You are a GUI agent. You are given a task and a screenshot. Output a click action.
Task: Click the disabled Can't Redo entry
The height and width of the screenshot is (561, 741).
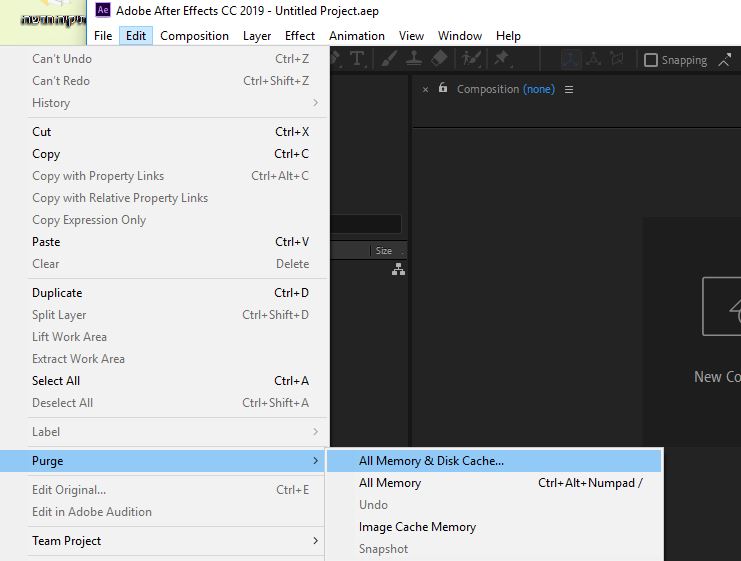pyautogui.click(x=164, y=81)
